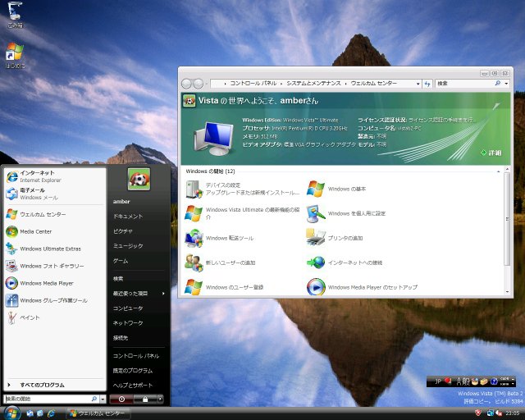Open Windows Ultimate Extras entry
Viewport: 525px width, 420px height.
(x=55, y=249)
